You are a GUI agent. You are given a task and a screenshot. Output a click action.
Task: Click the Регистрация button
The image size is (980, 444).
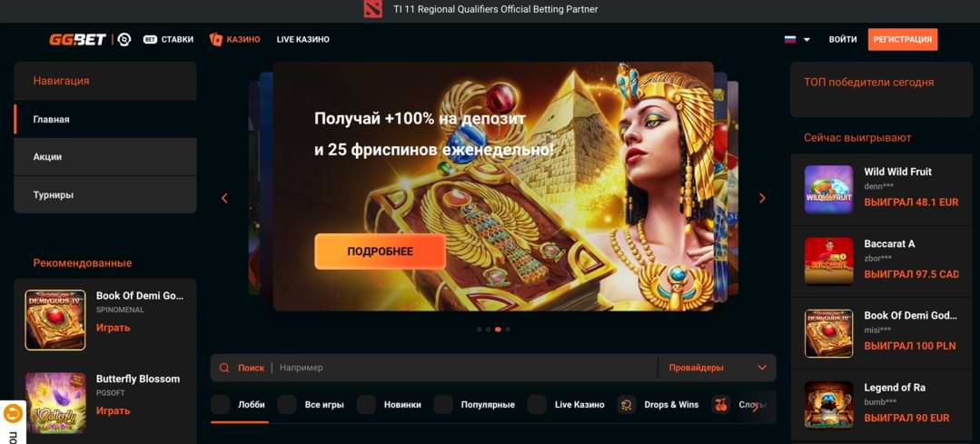click(x=903, y=39)
